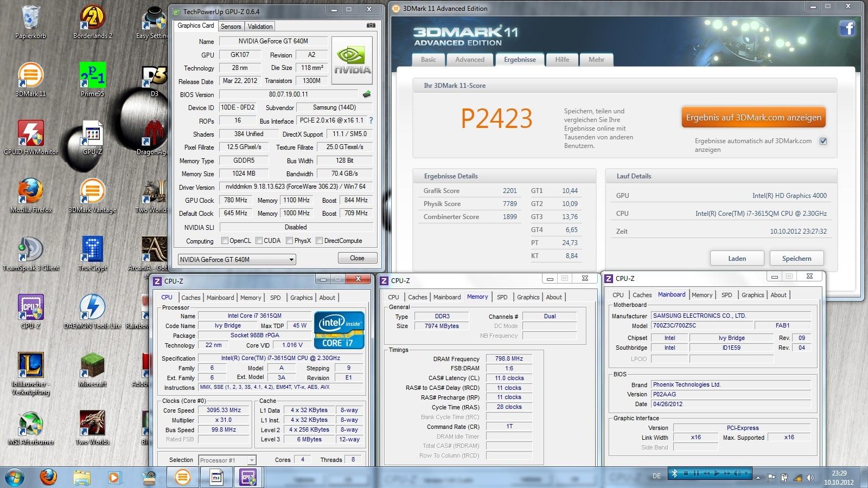Open the 3DMark Vantage desktop shortcut

click(92, 196)
